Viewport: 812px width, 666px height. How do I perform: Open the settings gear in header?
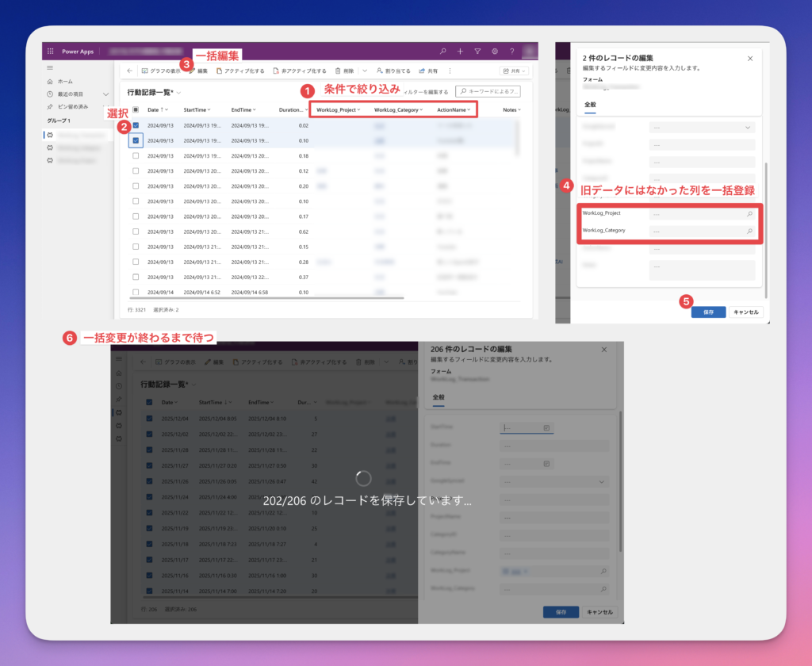point(495,52)
